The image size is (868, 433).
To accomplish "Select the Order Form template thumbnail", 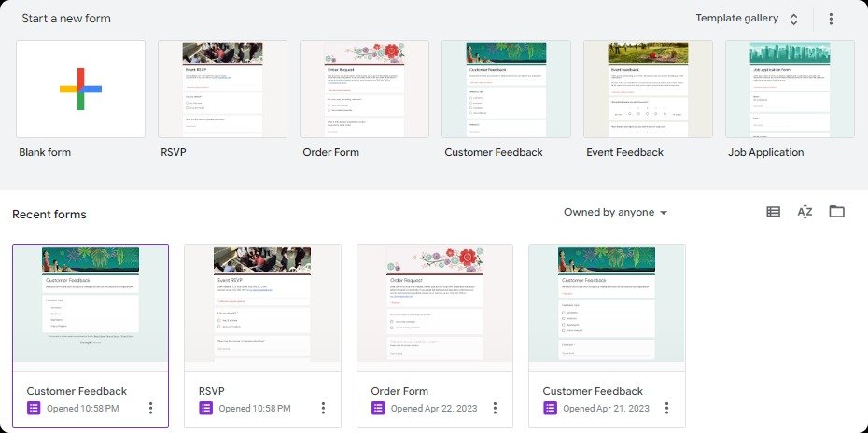I will (364, 90).
